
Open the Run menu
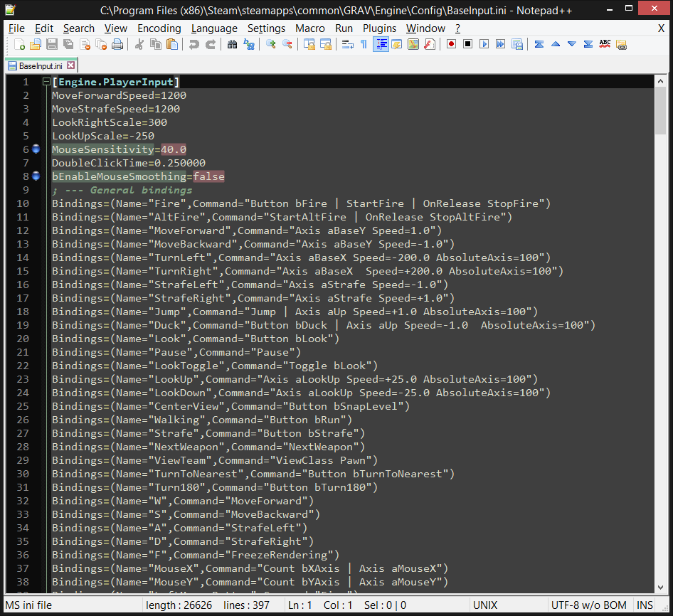[344, 28]
